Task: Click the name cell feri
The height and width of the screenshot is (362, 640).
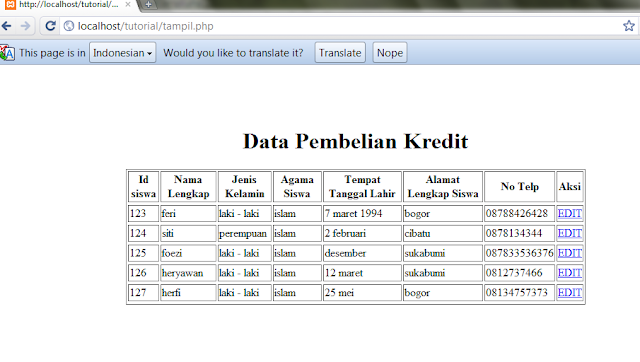Action: click(x=188, y=213)
